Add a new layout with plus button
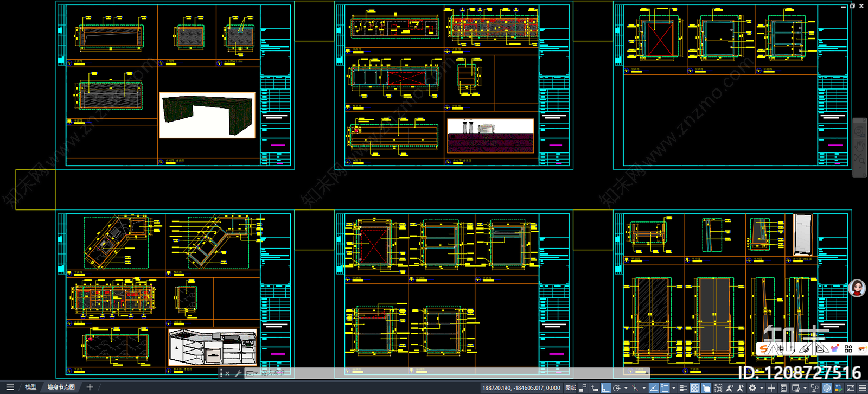The image size is (868, 394). [90, 387]
